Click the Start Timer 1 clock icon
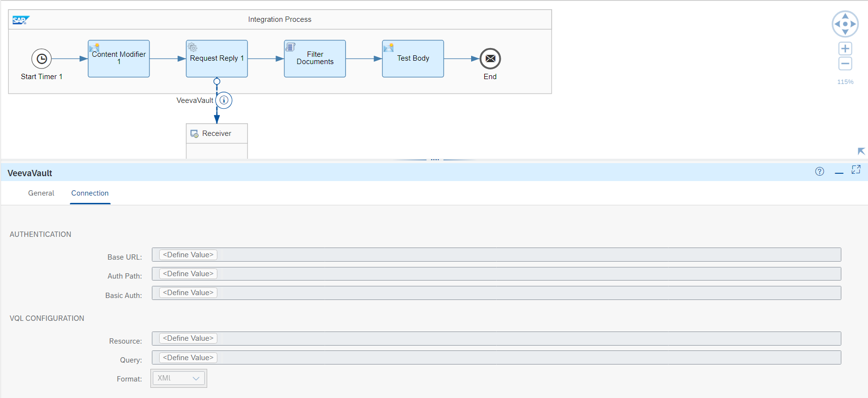This screenshot has height=398, width=868. click(x=42, y=59)
